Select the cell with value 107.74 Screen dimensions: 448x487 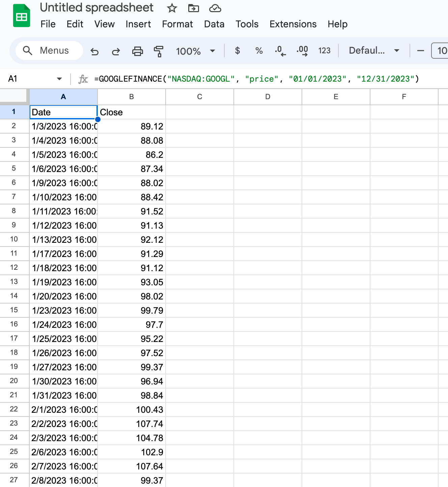tap(132, 424)
